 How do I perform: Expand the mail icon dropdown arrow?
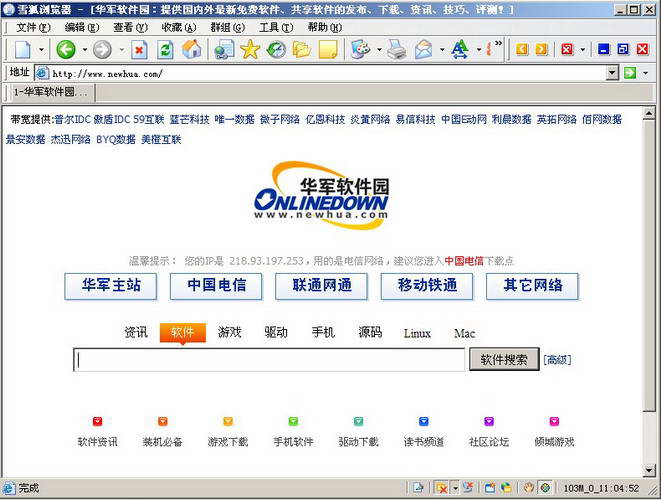click(x=442, y=50)
